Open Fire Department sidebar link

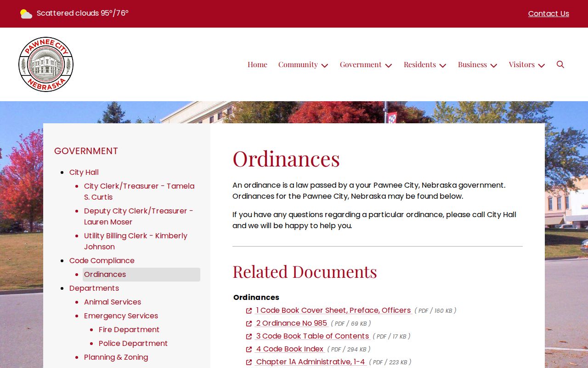tap(129, 329)
